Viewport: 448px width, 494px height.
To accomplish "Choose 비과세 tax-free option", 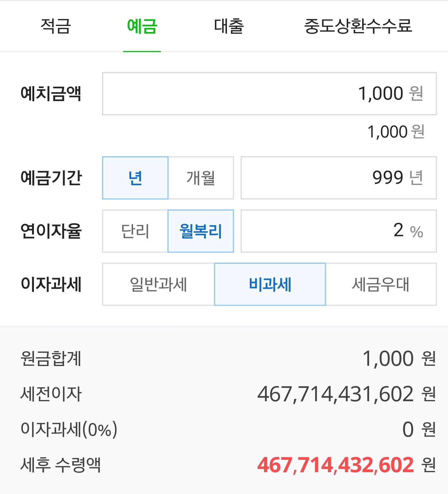I will (x=270, y=284).
